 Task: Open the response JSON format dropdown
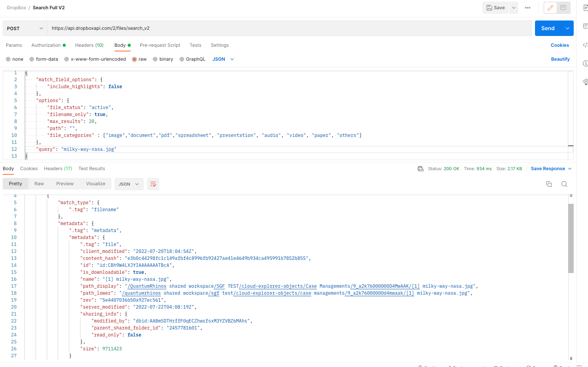pos(129,184)
